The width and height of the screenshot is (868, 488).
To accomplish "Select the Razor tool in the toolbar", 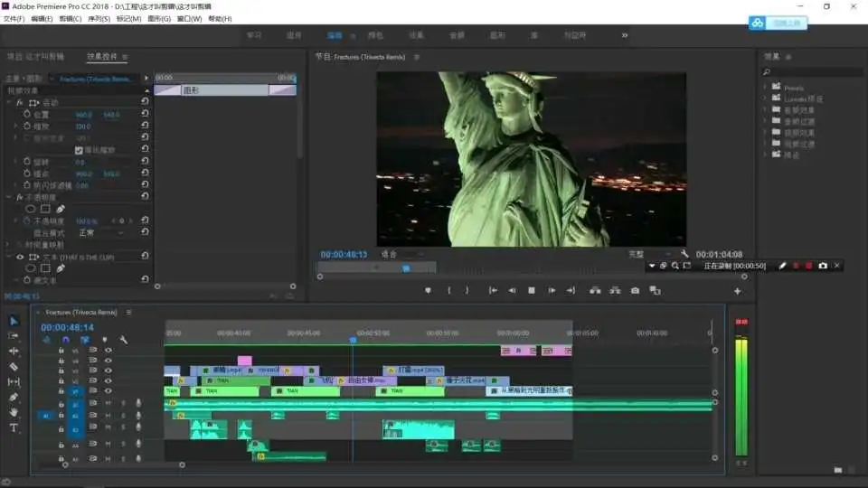I will tap(14, 366).
